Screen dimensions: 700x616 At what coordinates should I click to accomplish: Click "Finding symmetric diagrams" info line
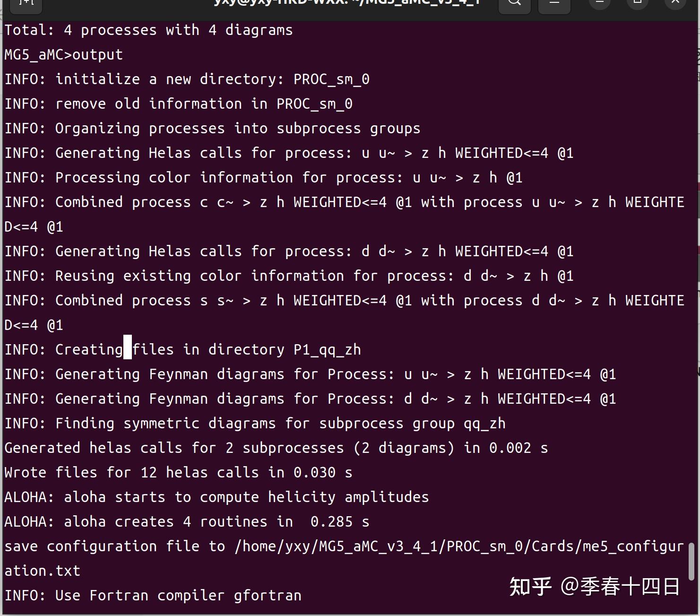pos(255,424)
